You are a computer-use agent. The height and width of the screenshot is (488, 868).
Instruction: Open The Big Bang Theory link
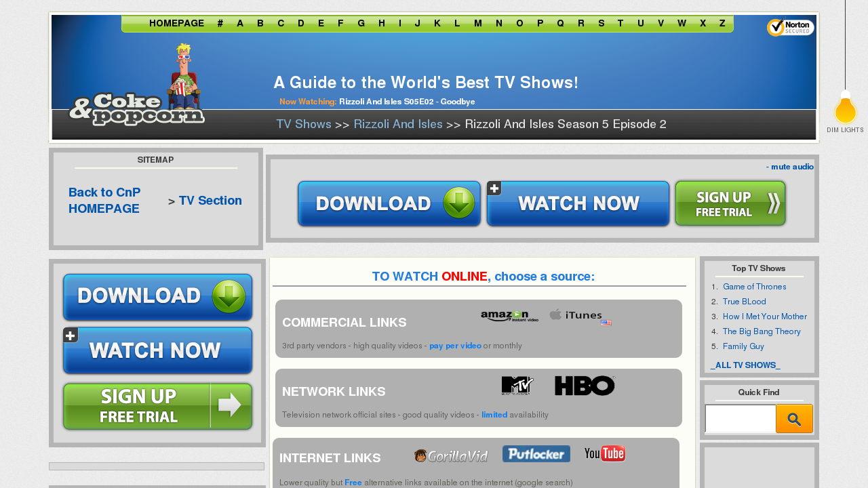tap(762, 331)
